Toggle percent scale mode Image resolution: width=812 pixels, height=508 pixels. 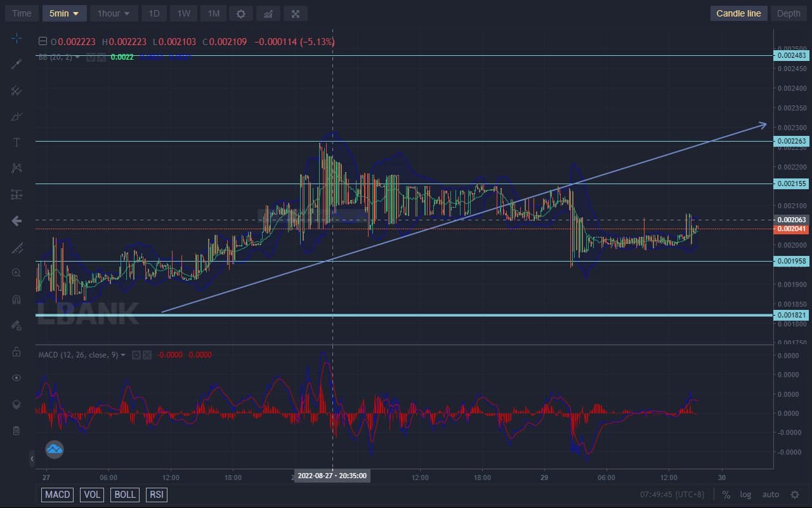[726, 495]
